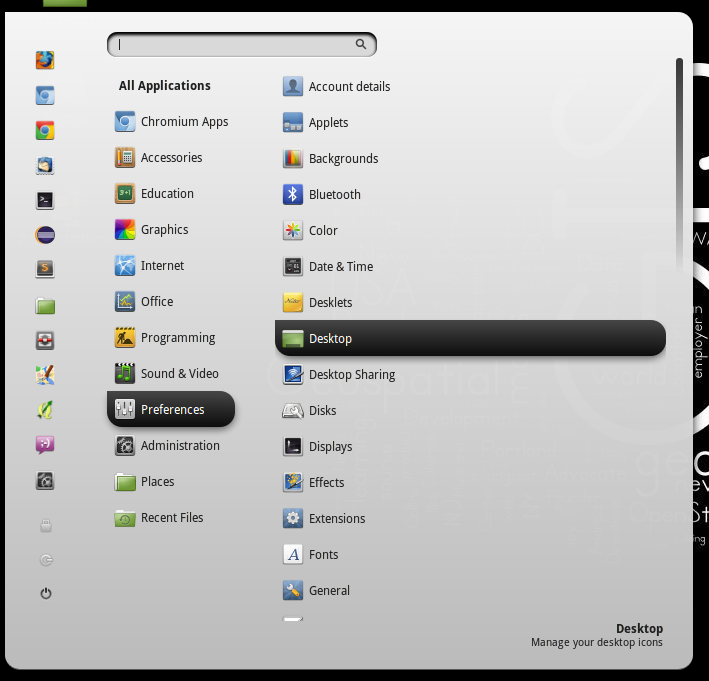Image resolution: width=709 pixels, height=681 pixels.
Task: Open the Applets settings
Action: pyautogui.click(x=470, y=123)
